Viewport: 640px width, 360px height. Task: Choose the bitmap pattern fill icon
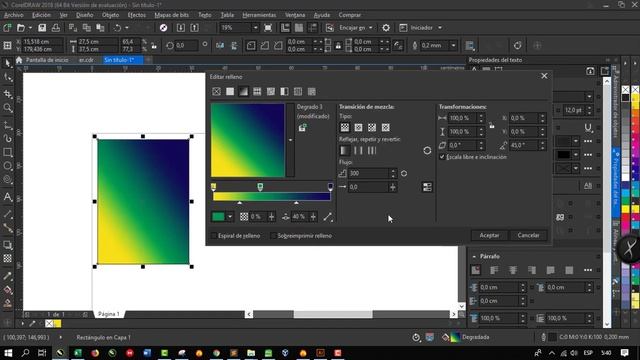271,91
